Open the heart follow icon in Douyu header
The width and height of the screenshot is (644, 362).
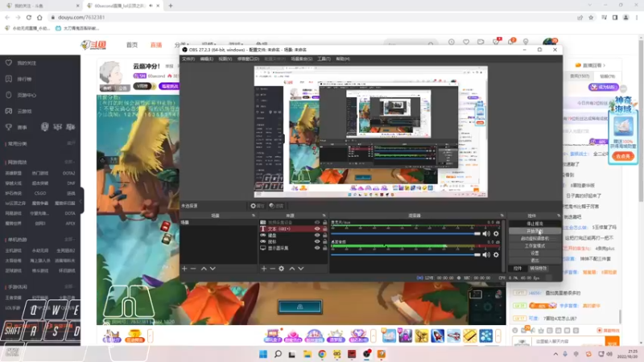[466, 42]
